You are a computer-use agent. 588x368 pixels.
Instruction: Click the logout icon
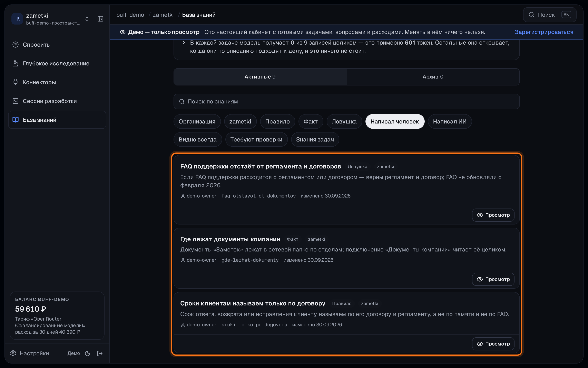pos(100,353)
